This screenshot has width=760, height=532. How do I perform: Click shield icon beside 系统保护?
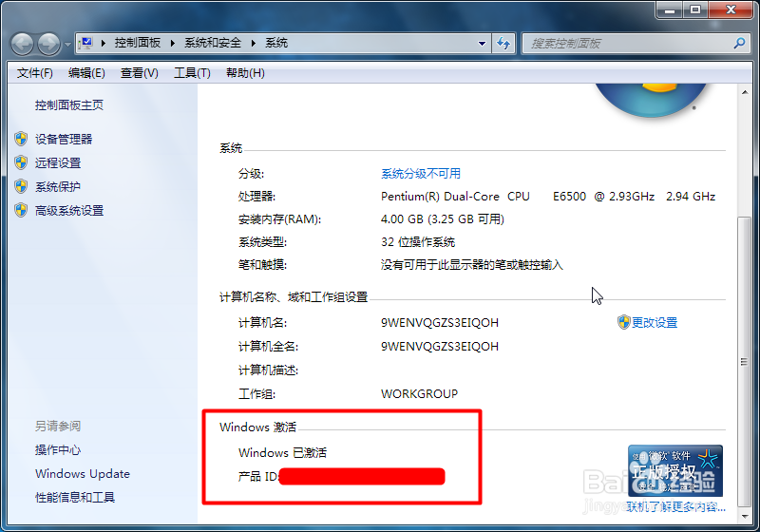[21, 186]
